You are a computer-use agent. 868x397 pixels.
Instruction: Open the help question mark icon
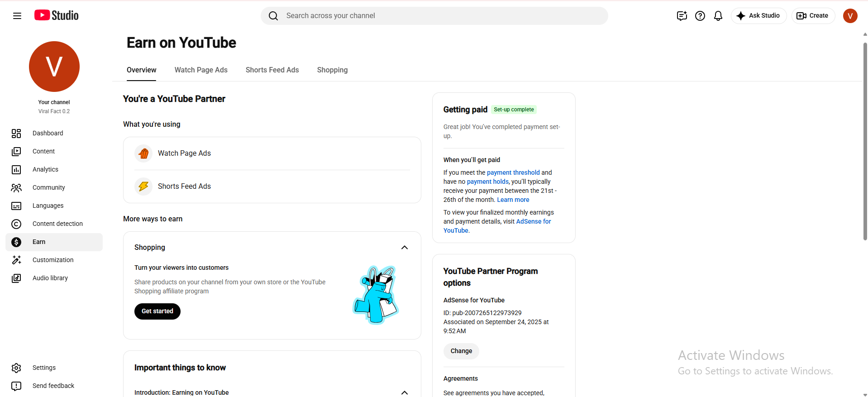700,16
